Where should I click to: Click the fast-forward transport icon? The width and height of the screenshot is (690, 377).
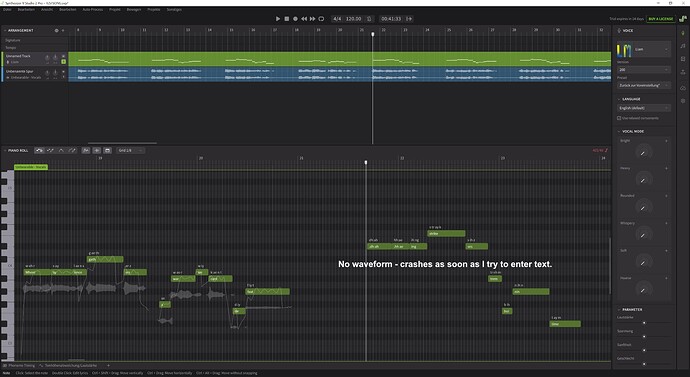coord(312,19)
